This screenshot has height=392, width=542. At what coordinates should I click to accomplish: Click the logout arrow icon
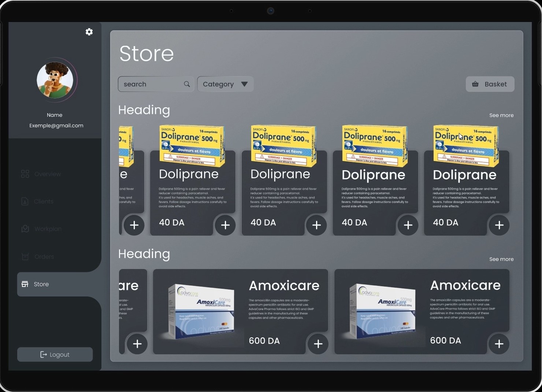tap(44, 354)
